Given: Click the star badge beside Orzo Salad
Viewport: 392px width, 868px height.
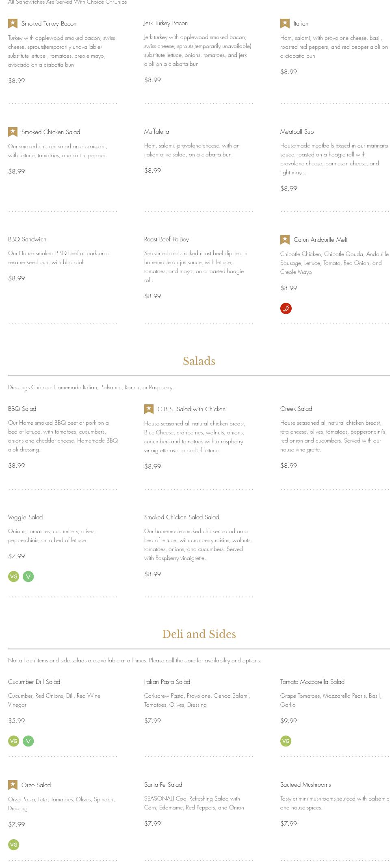Looking at the screenshot, I should pyautogui.click(x=13, y=785).
